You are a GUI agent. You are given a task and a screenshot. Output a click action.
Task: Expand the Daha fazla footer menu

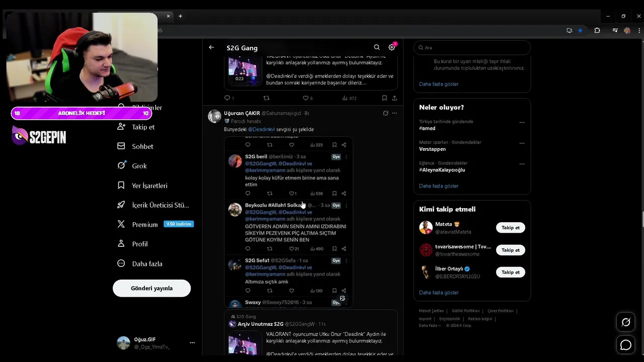(430, 325)
